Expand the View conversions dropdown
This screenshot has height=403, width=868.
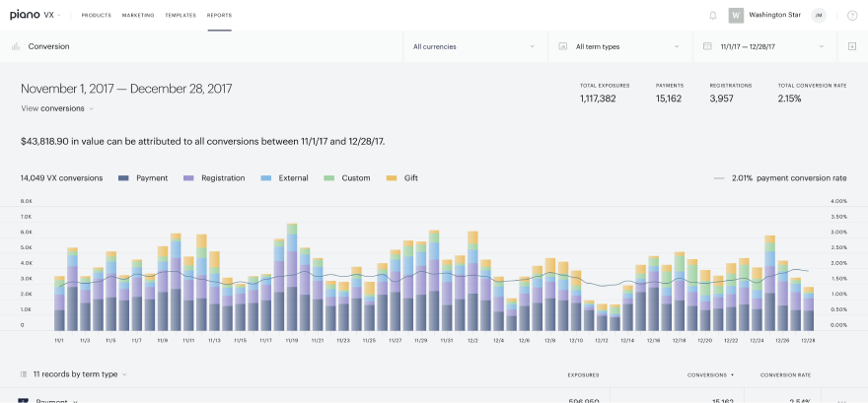pyautogui.click(x=57, y=108)
